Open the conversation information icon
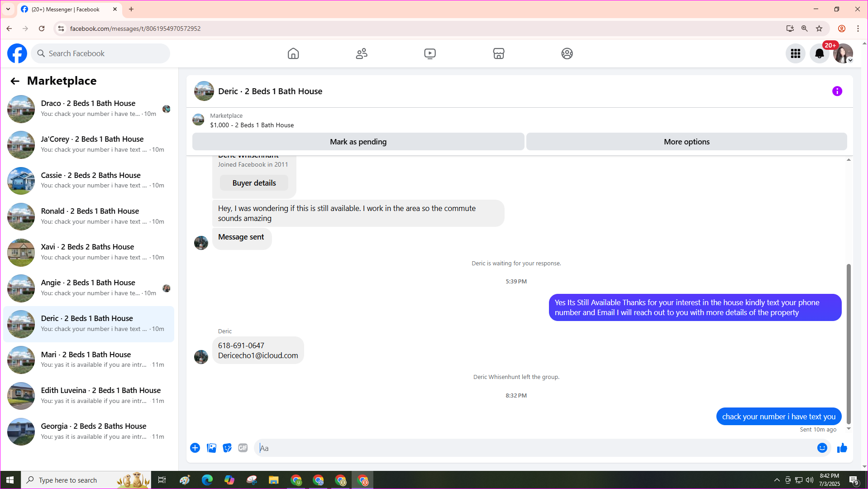This screenshot has height=489, width=868. (837, 91)
